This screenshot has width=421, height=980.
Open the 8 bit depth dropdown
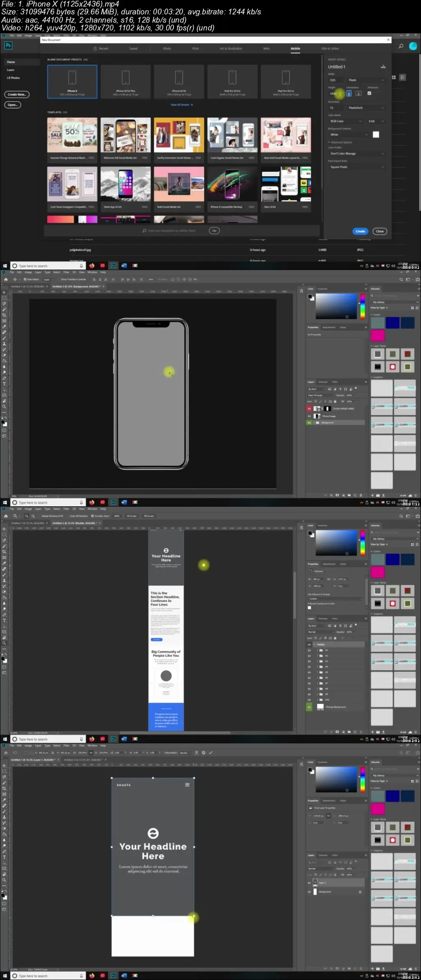pyautogui.click(x=376, y=121)
